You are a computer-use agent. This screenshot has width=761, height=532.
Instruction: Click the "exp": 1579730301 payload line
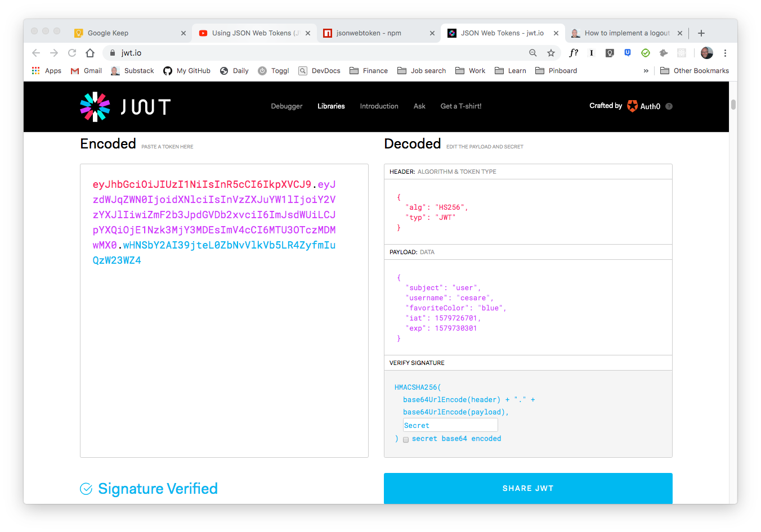pyautogui.click(x=441, y=328)
